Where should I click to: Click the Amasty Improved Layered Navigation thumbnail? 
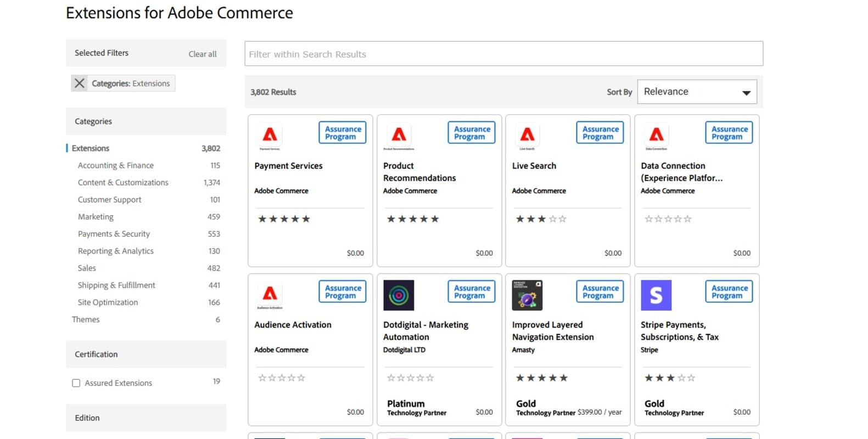pyautogui.click(x=527, y=295)
